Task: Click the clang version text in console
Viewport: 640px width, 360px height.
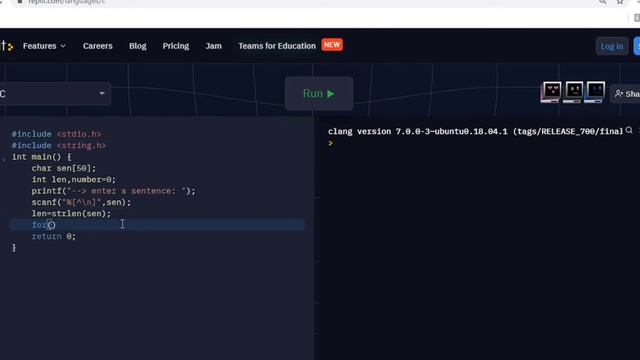Action: [x=476, y=131]
